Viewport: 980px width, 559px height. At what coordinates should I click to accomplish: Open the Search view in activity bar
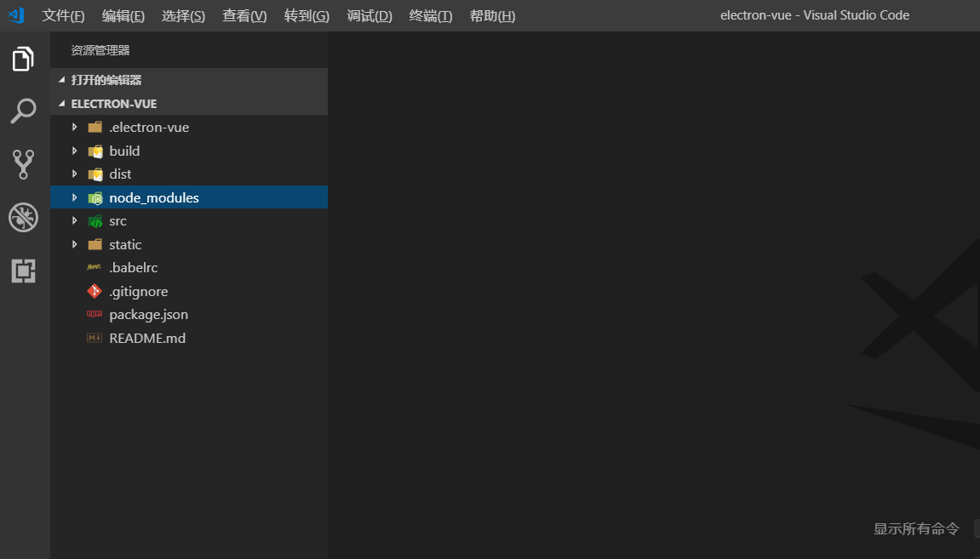23,111
